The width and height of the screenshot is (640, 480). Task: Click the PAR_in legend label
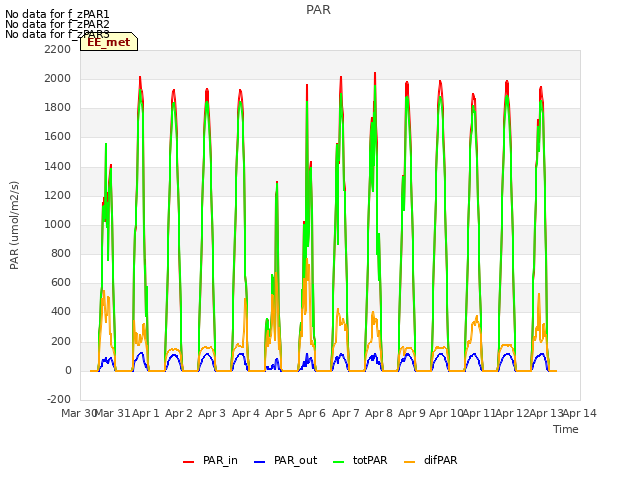220,460
